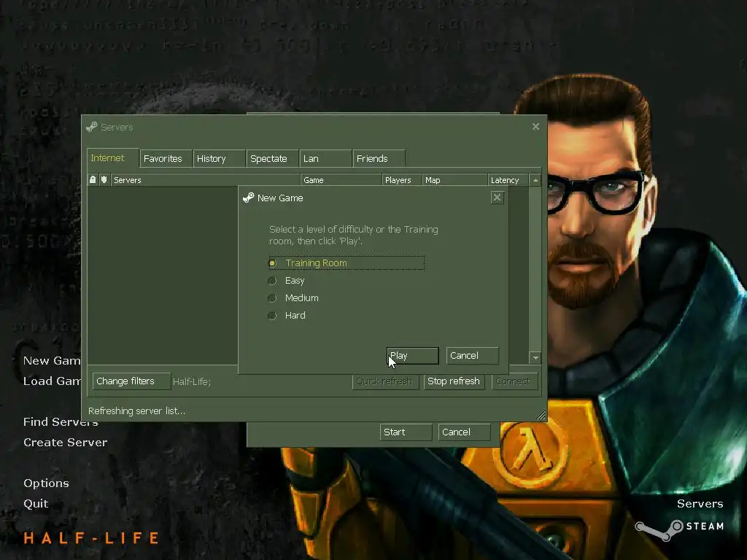Close the New Game dialog with X
The width and height of the screenshot is (747, 560).
click(497, 198)
